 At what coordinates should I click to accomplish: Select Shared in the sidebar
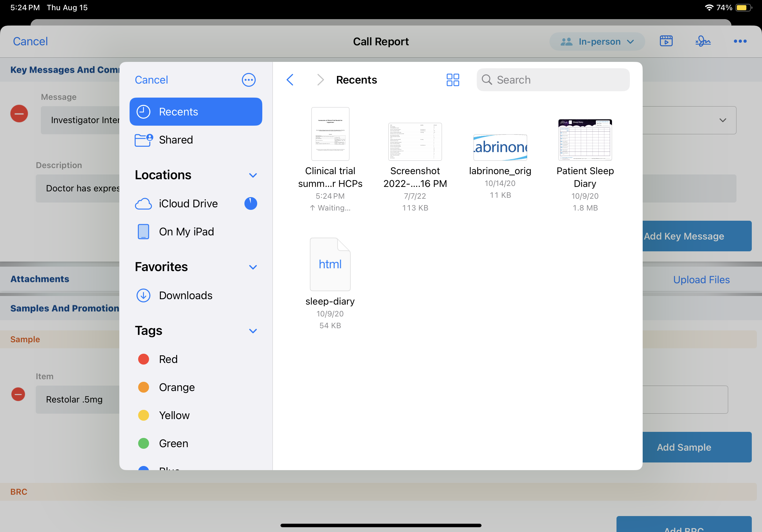[176, 140]
